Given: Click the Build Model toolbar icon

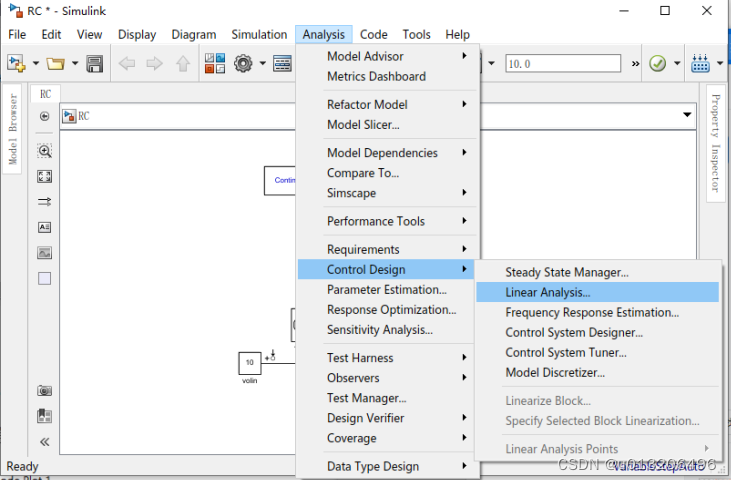Looking at the screenshot, I should pyautogui.click(x=701, y=63).
